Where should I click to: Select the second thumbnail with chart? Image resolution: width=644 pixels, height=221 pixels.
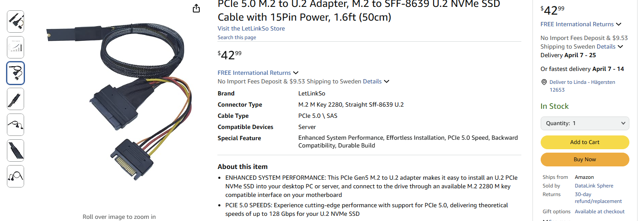tap(15, 47)
